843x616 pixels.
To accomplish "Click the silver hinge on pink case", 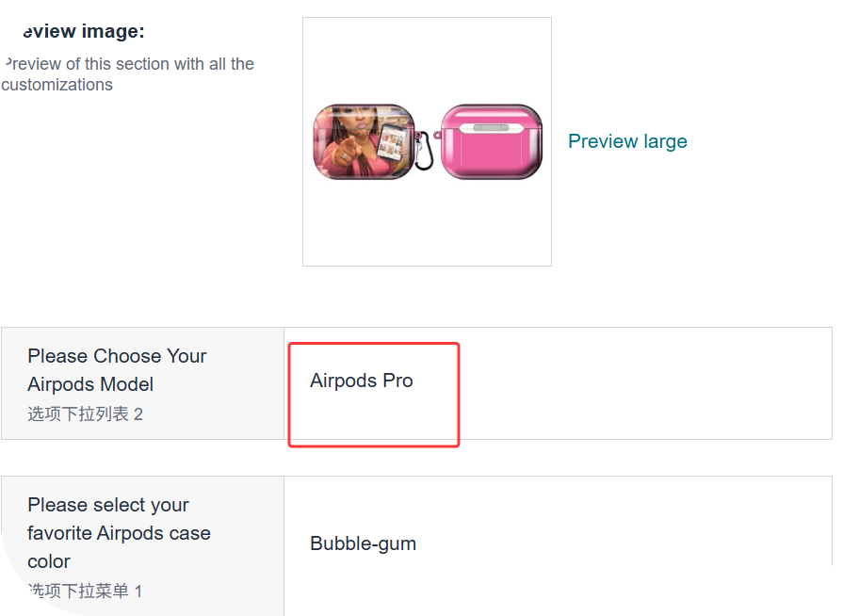I will [x=491, y=127].
